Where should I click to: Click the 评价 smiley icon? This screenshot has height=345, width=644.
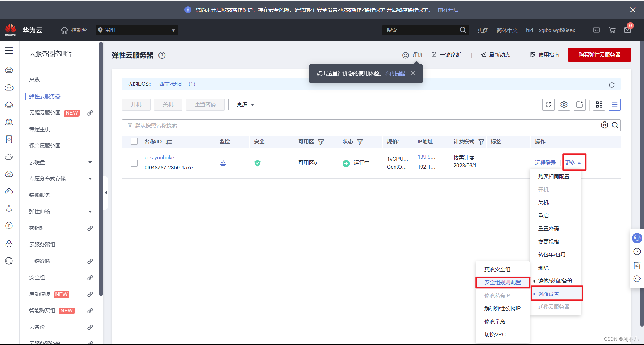pyautogui.click(x=405, y=55)
